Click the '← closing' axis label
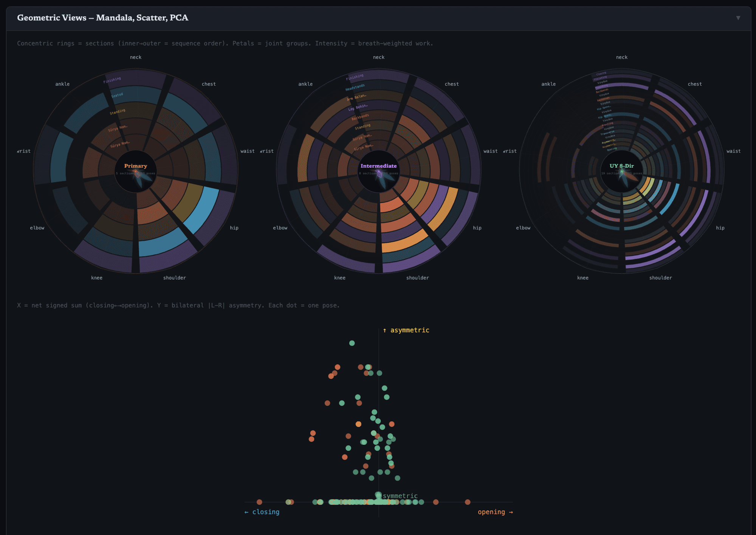 (262, 512)
